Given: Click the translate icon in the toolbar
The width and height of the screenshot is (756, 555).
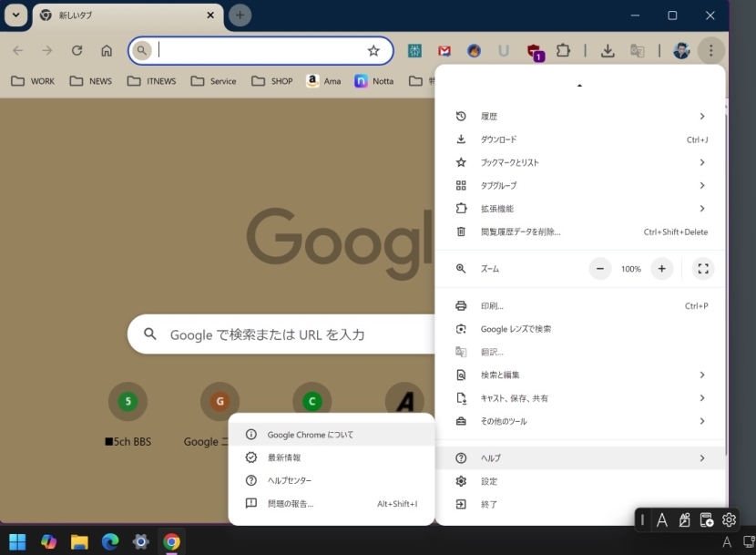Looking at the screenshot, I should pos(637,51).
